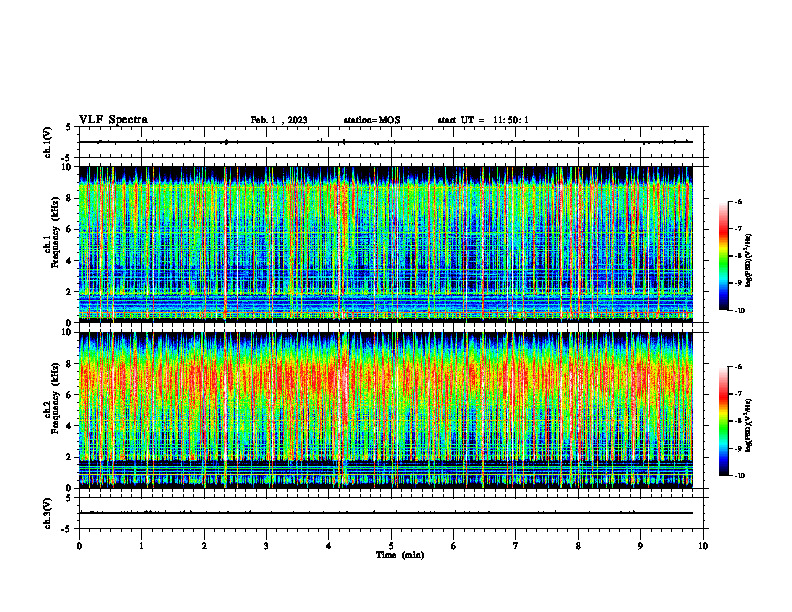Screen dimensions: 792x612
Task: Select ch.1 colorbar log(PSD) unit label
Action: [x=749, y=260]
